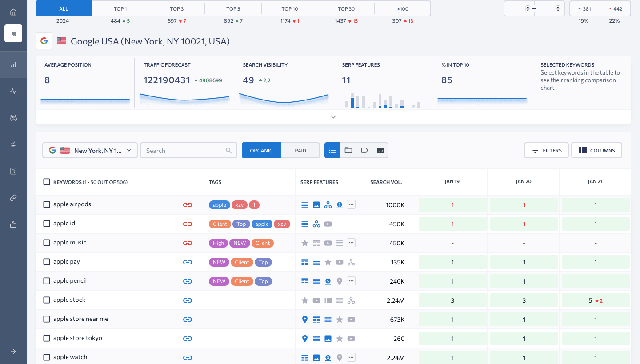The height and width of the screenshot is (364, 640).
Task: Click the High tag on apple music
Action: 218,243
